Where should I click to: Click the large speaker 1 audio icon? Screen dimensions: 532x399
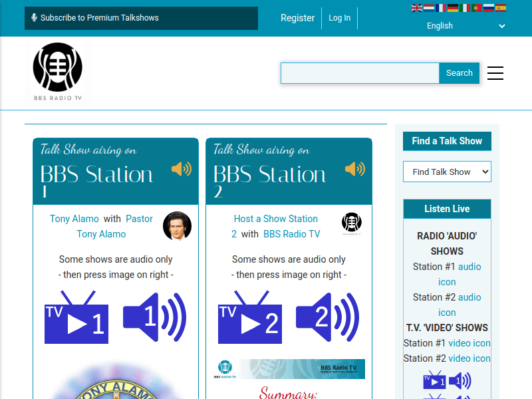pos(154,318)
